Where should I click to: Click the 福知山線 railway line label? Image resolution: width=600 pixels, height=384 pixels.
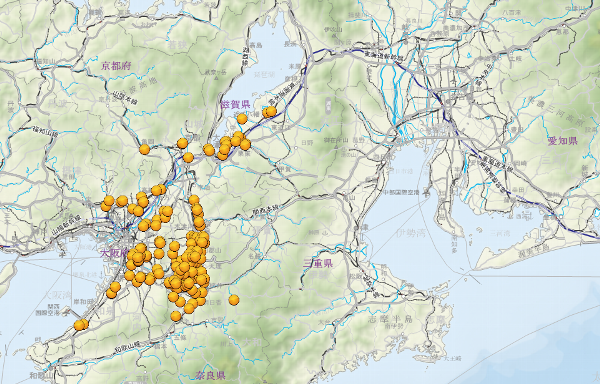tap(45, 131)
